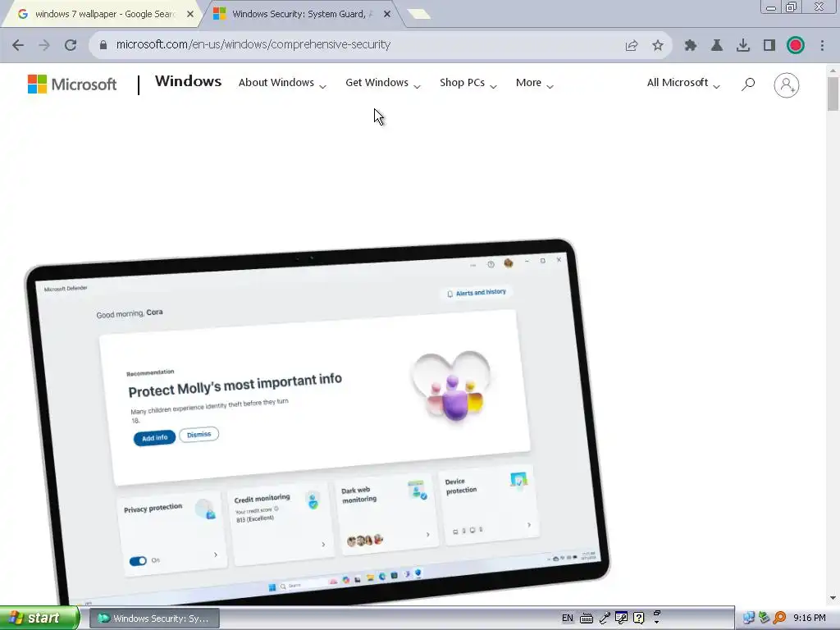
Task: Click the scrollbar down arrow
Action: pyautogui.click(x=833, y=598)
